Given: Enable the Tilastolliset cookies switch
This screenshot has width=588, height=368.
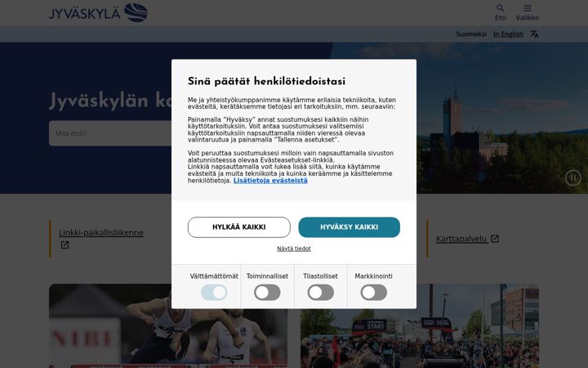Looking at the screenshot, I should pos(321,292).
